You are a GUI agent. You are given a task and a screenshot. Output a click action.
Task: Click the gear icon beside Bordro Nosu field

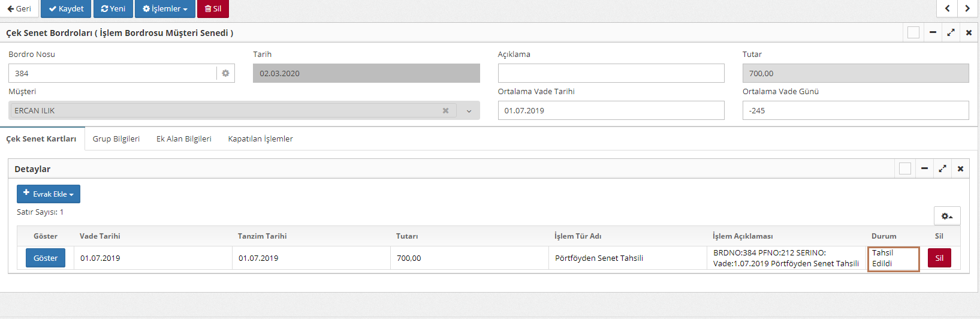(225, 73)
